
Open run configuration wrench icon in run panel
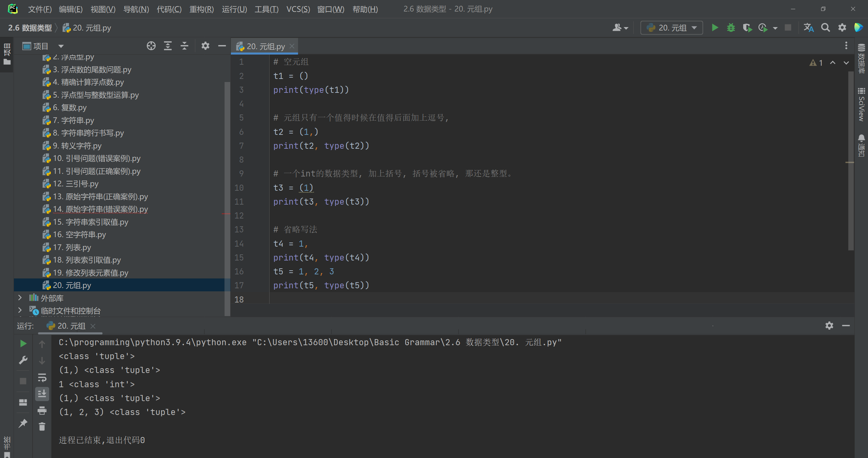coord(23,360)
